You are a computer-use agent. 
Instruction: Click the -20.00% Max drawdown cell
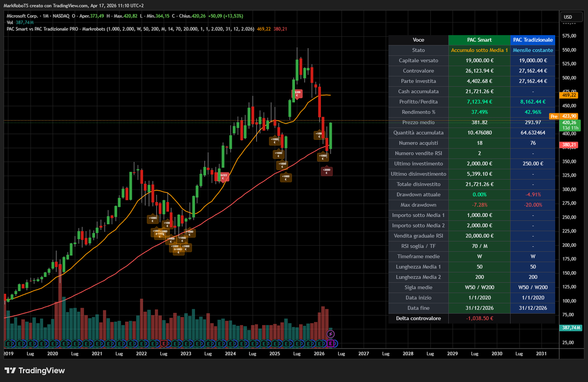click(533, 204)
